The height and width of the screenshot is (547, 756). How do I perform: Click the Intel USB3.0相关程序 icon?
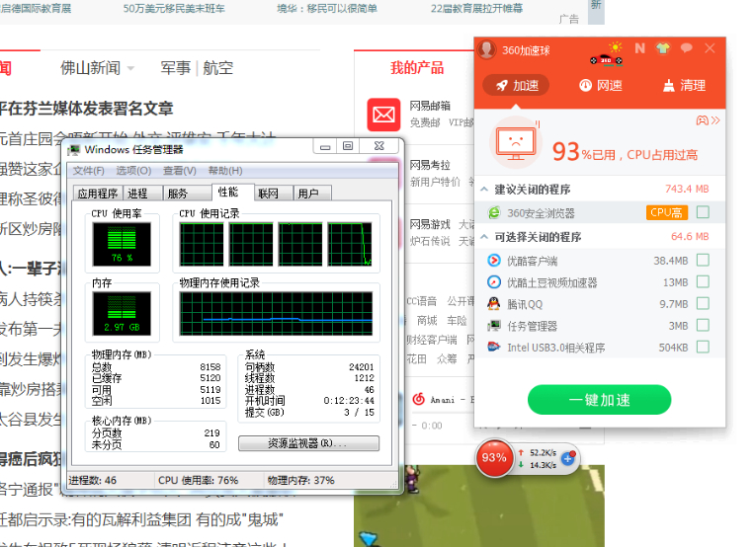(x=494, y=347)
